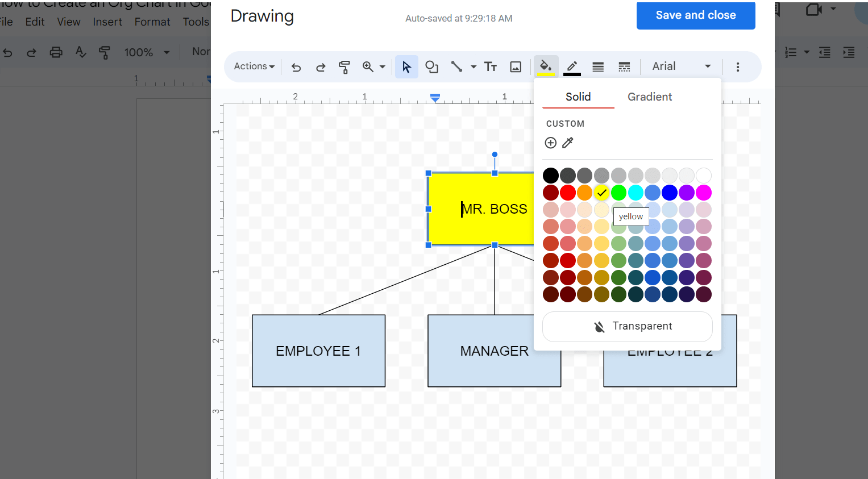Select the arrow selection tool
868x479 pixels.
point(406,66)
